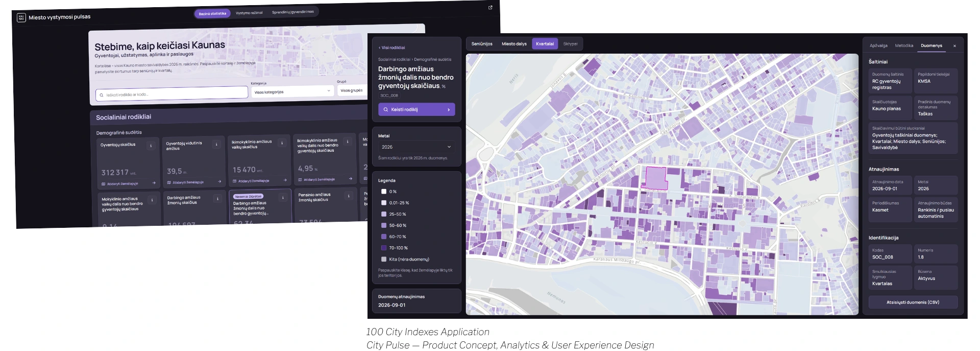The width and height of the screenshot is (980, 351).
Task: Click the Miesto vystymosi pulsas title
Action: point(59,17)
